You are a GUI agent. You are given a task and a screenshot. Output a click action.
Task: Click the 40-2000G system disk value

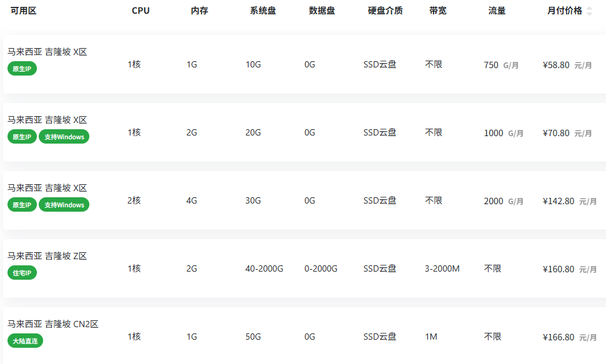click(264, 268)
